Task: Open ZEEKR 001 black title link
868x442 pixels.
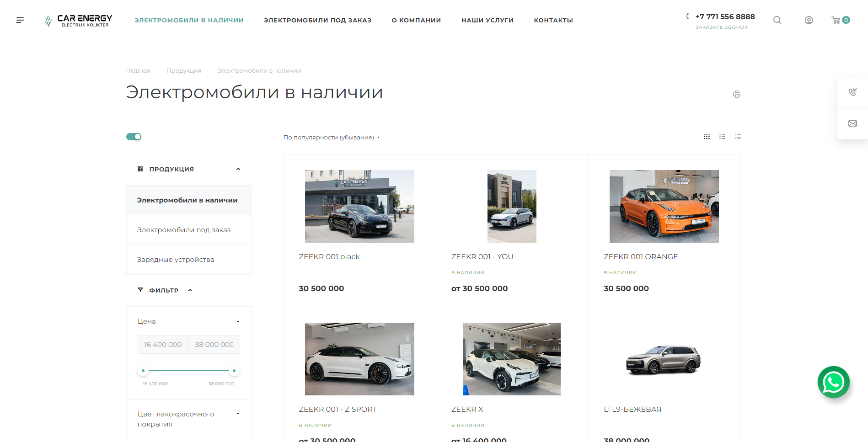Action: [x=329, y=257]
